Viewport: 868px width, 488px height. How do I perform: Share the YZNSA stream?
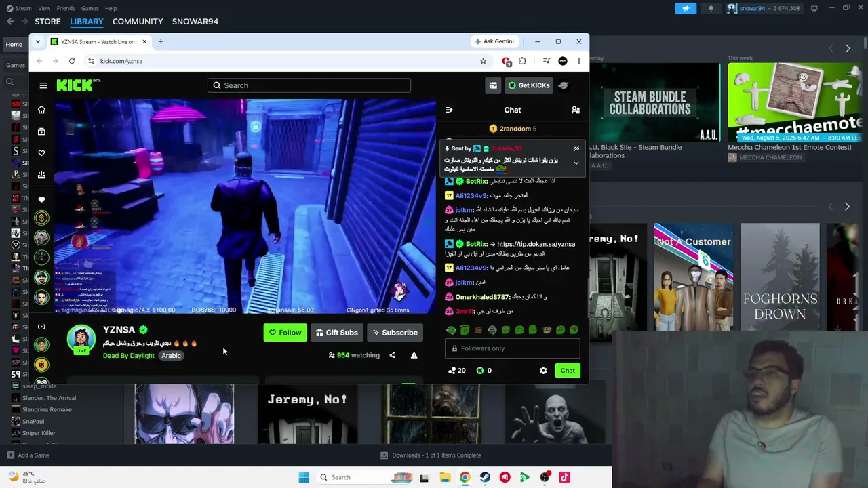click(392, 355)
